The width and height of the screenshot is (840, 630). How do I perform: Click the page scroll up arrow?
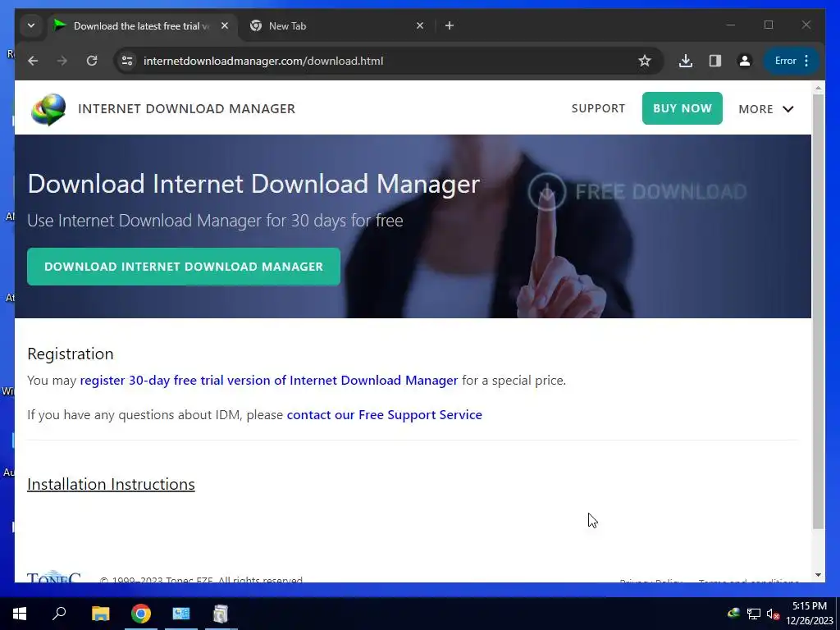pyautogui.click(x=818, y=87)
